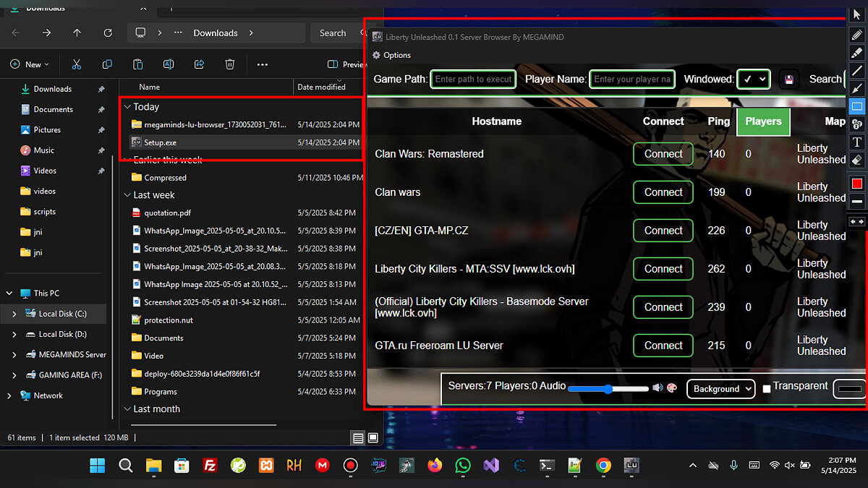Click the Delete trash icon in Explorer
868x488 pixels.
[x=229, y=64]
